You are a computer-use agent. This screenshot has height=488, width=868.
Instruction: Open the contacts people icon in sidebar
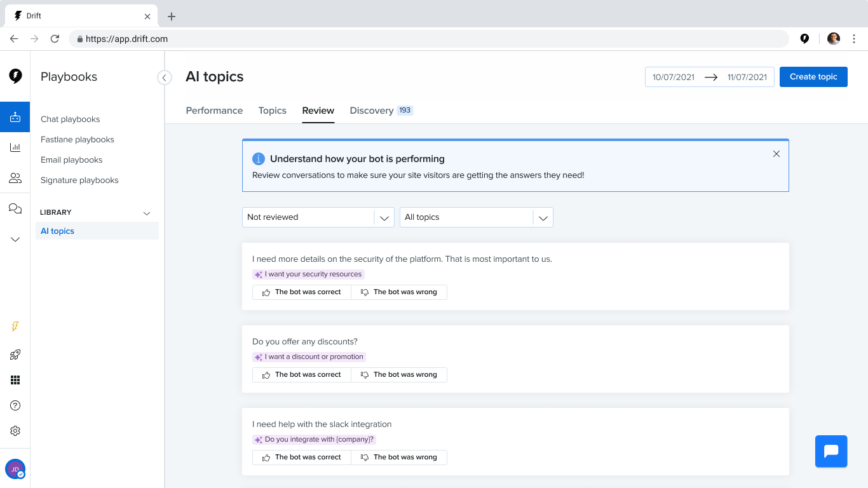pos(15,178)
